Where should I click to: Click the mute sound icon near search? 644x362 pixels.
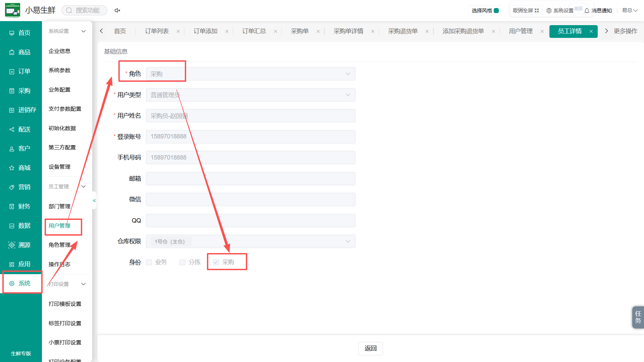click(x=117, y=10)
